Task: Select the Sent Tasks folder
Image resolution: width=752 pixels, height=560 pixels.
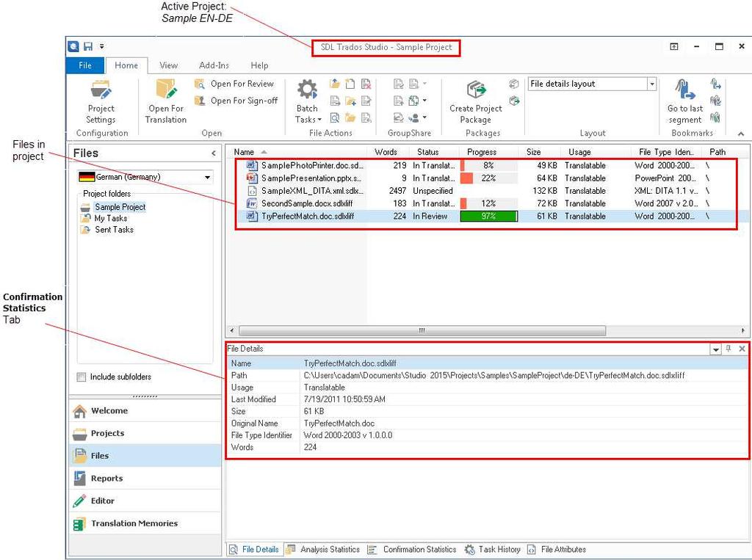Action: click(114, 230)
